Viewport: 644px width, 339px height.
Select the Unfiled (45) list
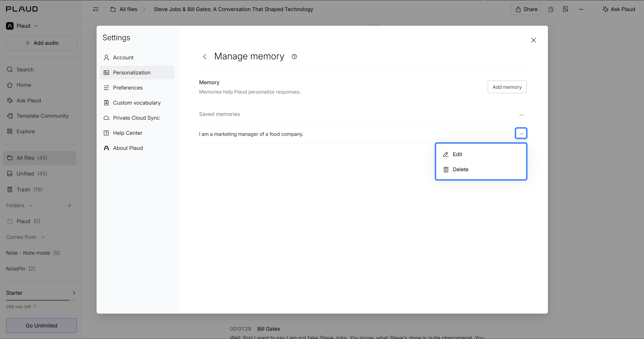27,174
